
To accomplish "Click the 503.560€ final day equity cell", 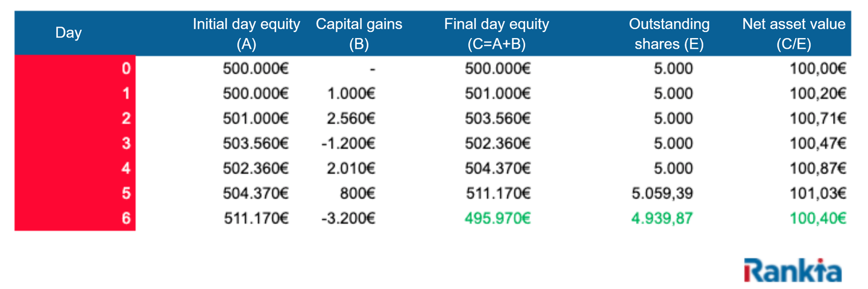I will [x=497, y=119].
